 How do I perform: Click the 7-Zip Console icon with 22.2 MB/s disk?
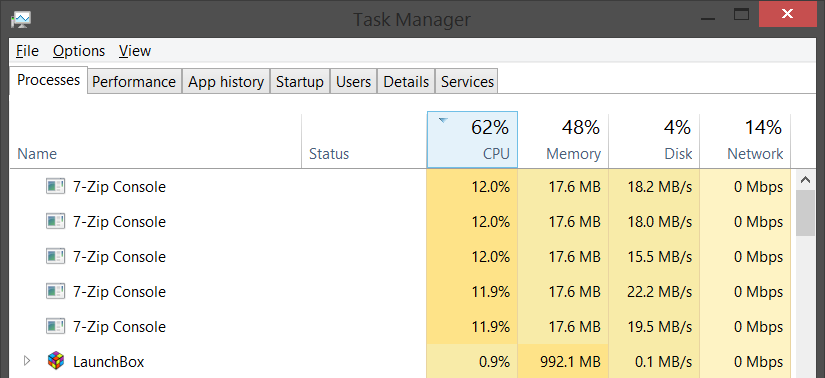tap(55, 292)
